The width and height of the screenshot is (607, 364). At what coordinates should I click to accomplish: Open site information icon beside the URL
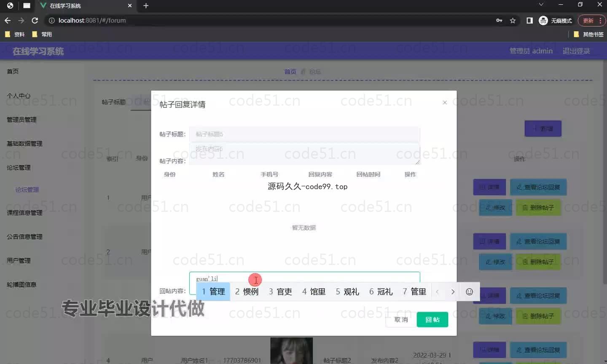51,20
